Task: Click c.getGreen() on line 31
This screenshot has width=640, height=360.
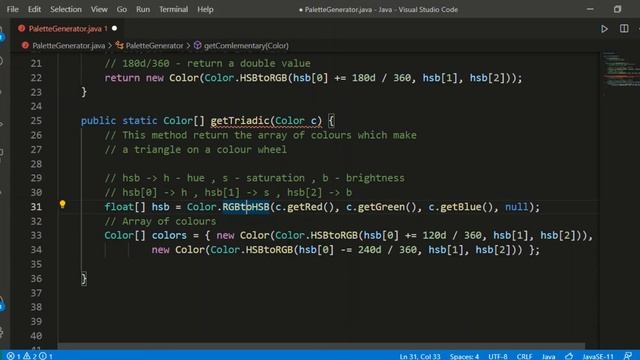Action: (381, 207)
